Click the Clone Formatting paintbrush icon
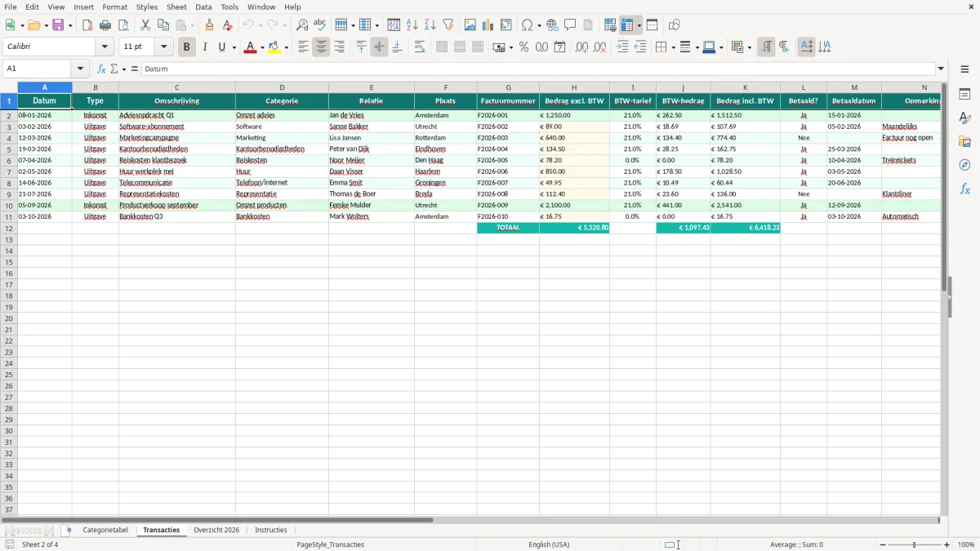Screen dimensions: 980x551 pos(210,25)
